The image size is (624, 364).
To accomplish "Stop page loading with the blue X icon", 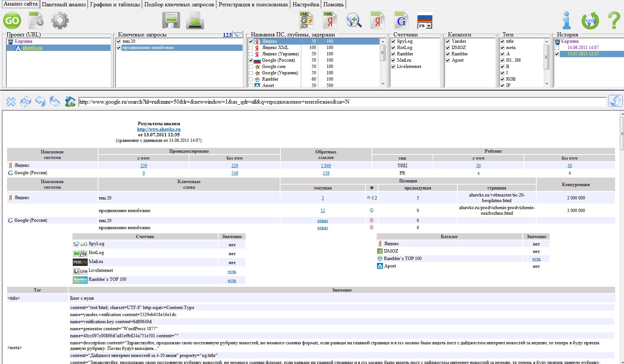I will 11,101.
